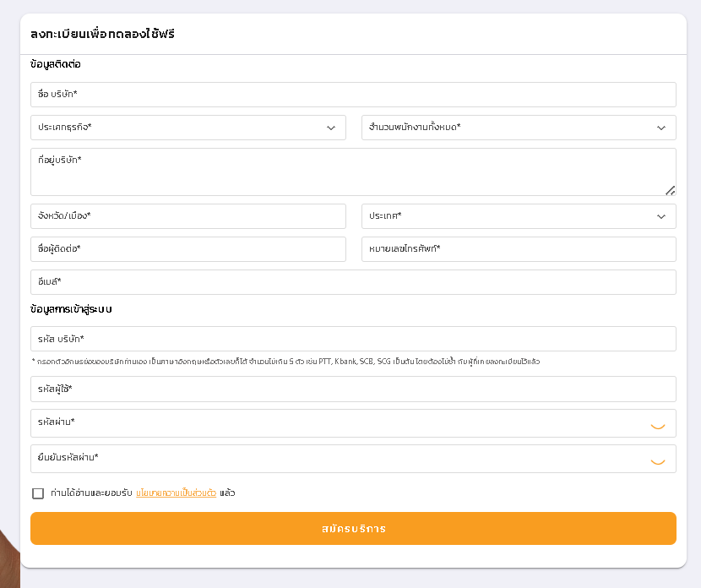Click the ชื่อ บริษัท company name field

[353, 94]
